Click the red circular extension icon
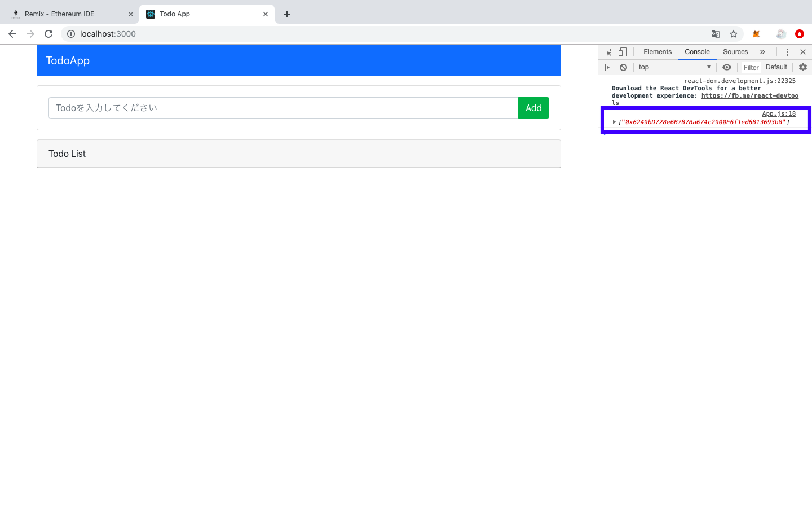The image size is (812, 508). click(x=800, y=34)
